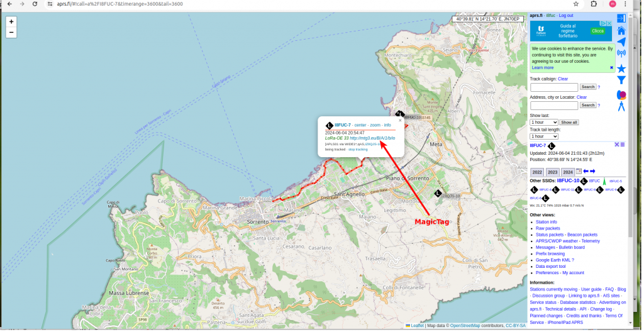The height and width of the screenshot is (332, 644).
Task: Open the Show last time dropdown
Action: pos(544,123)
